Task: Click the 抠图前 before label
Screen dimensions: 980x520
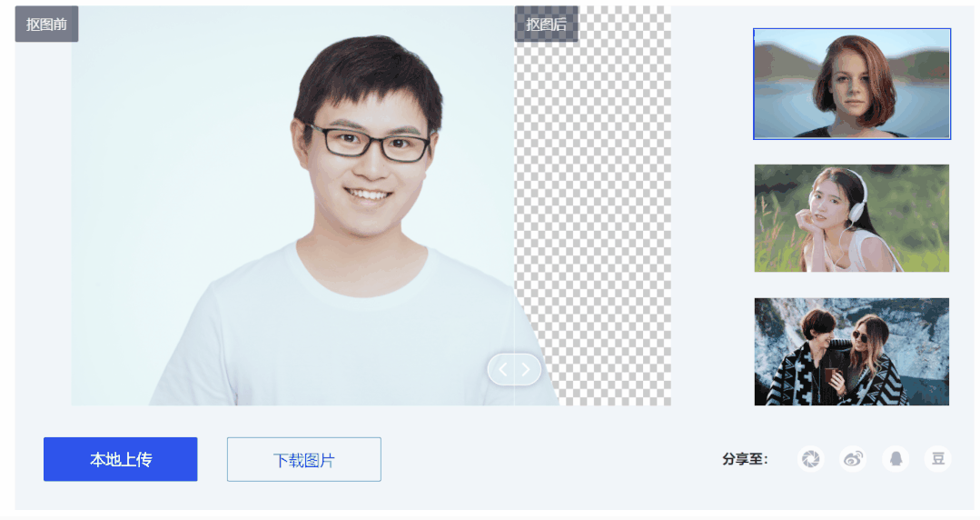Action: pos(47,24)
